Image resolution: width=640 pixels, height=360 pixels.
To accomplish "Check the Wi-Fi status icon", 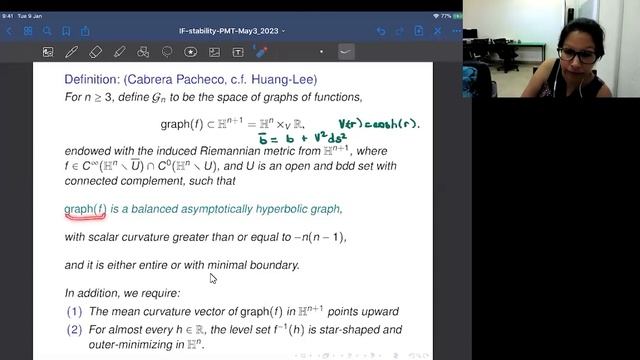I will [436, 16].
